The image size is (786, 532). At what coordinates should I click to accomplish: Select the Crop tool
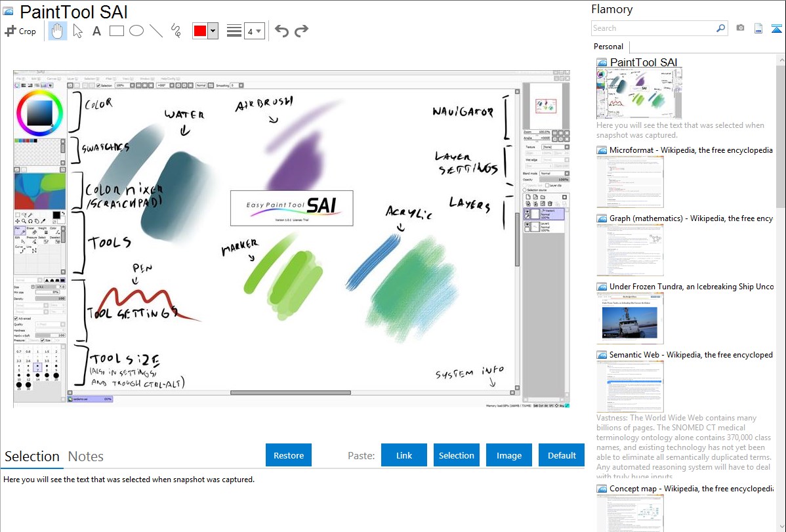tap(20, 31)
